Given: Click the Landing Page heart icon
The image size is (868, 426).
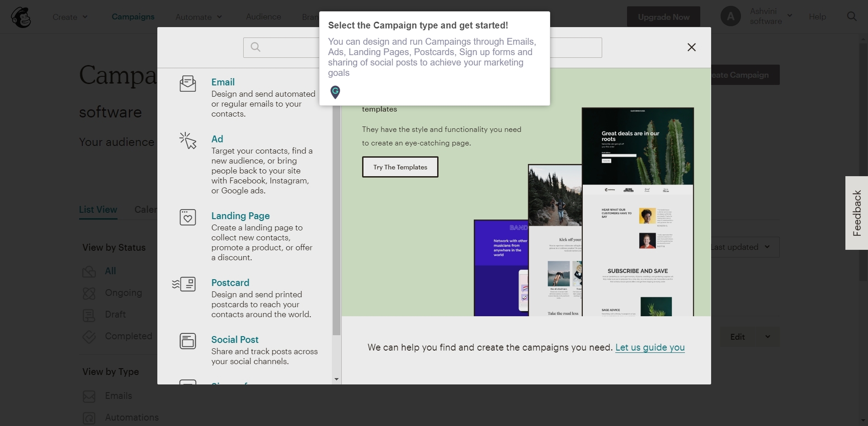Looking at the screenshot, I should (188, 217).
